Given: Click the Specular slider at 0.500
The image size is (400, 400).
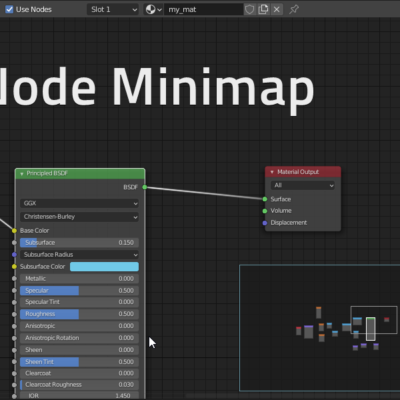Looking at the screenshot, I should point(79,291).
